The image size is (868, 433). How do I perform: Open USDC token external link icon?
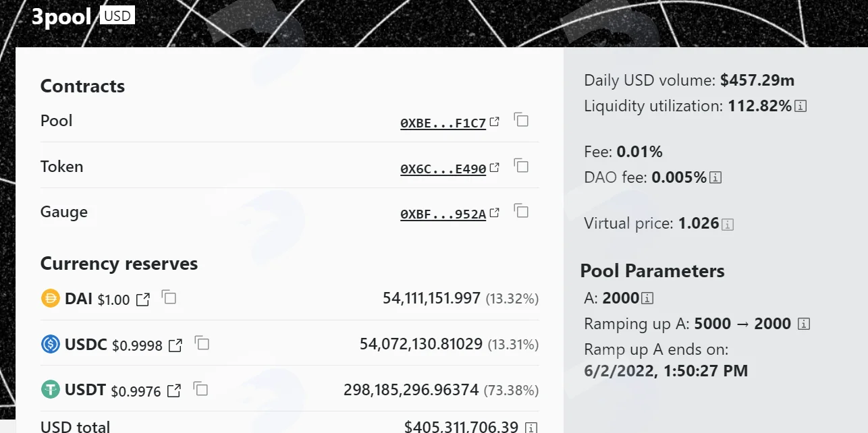pyautogui.click(x=175, y=346)
